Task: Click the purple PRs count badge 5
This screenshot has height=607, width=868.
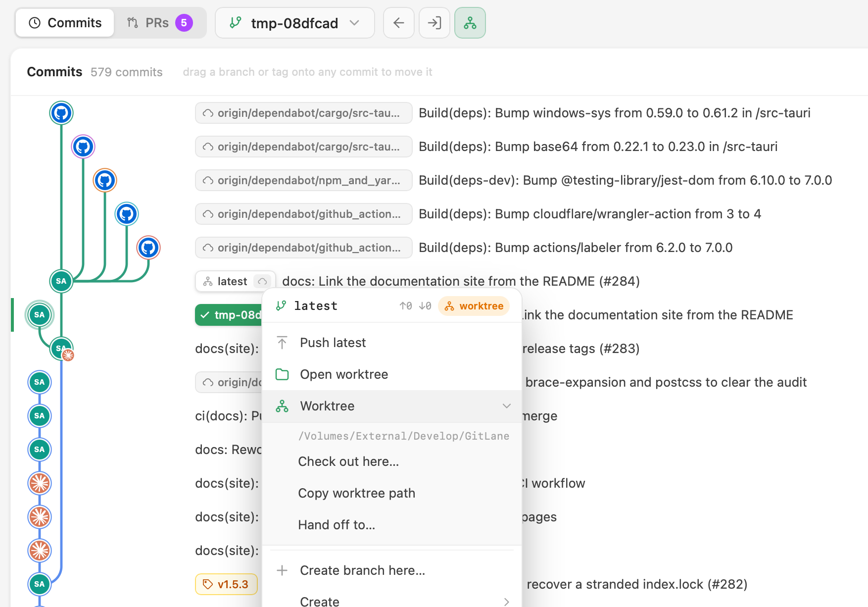Action: (184, 23)
